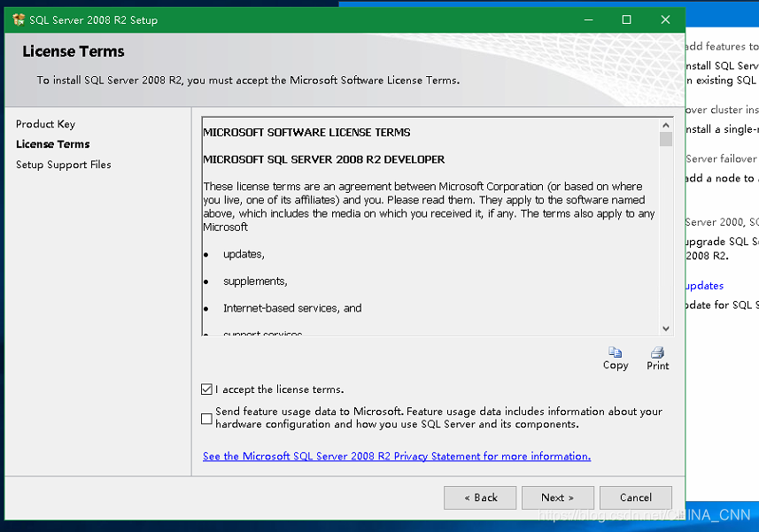This screenshot has width=759, height=532.
Task: Enable Send feature usage data to Microsoft
Action: (206, 419)
